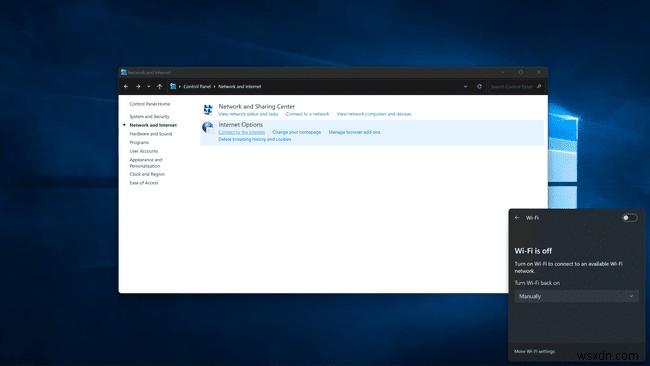The width and height of the screenshot is (650, 366).
Task: Click Change your homepage link
Action: point(296,132)
